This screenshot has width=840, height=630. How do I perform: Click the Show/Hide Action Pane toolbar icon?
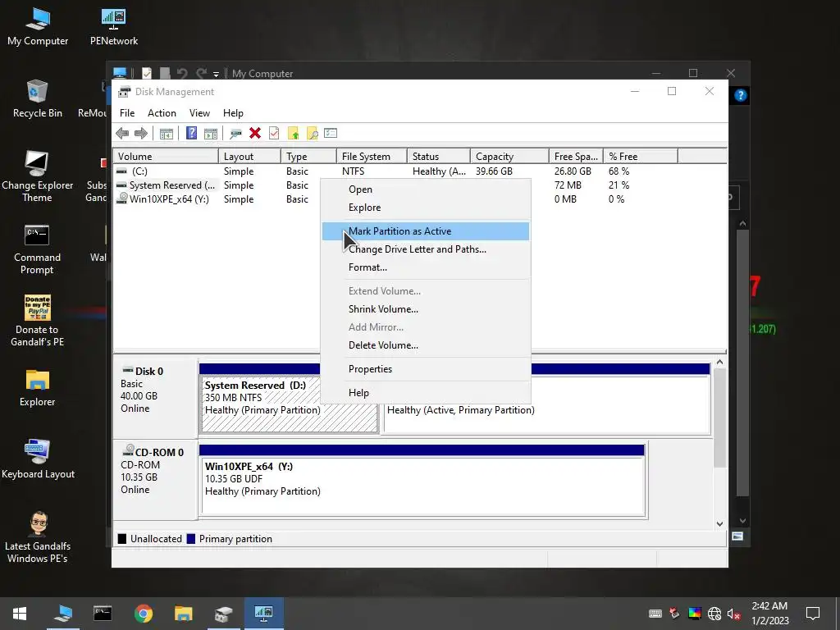click(211, 134)
